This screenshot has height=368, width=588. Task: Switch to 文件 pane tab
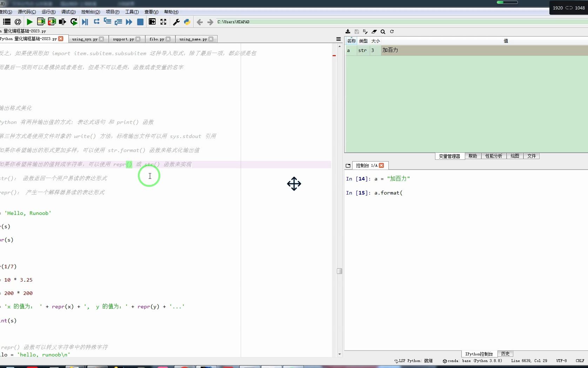pos(532,156)
